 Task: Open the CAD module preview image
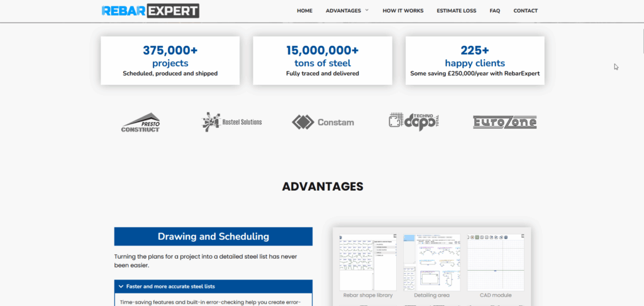coord(496,262)
